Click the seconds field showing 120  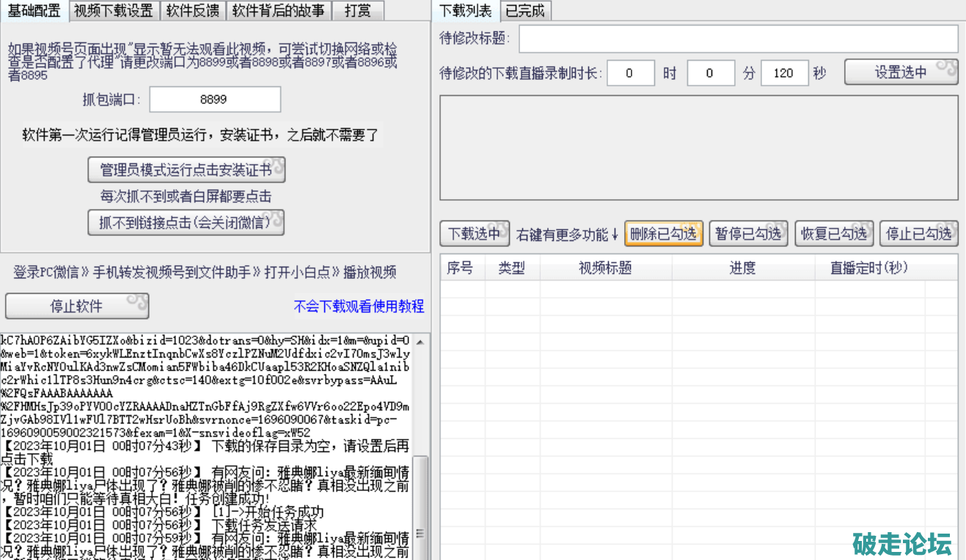(x=784, y=73)
